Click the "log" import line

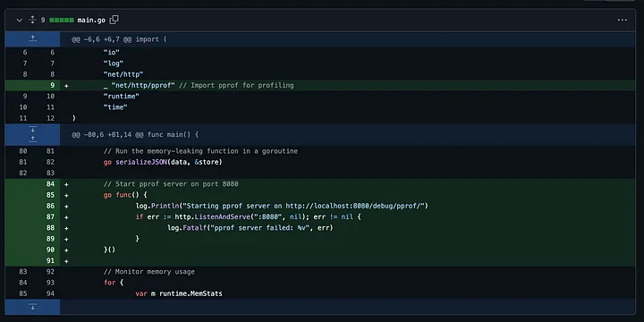[x=114, y=64]
